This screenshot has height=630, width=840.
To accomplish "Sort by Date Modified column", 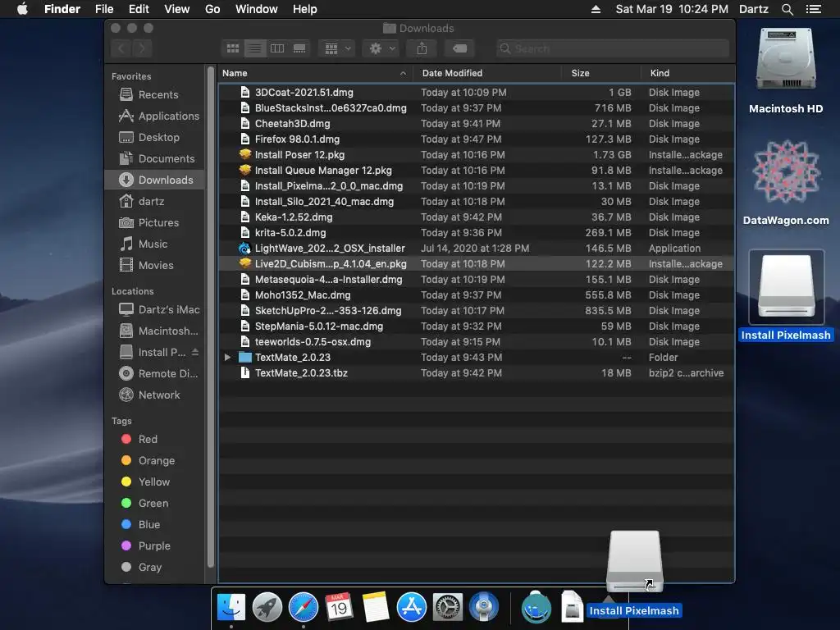I will point(487,73).
